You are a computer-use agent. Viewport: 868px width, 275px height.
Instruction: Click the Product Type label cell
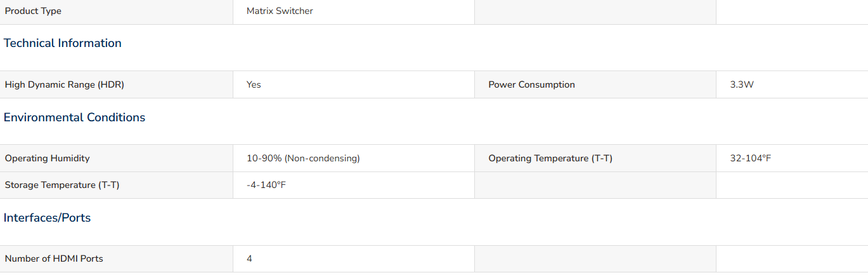[x=116, y=11]
